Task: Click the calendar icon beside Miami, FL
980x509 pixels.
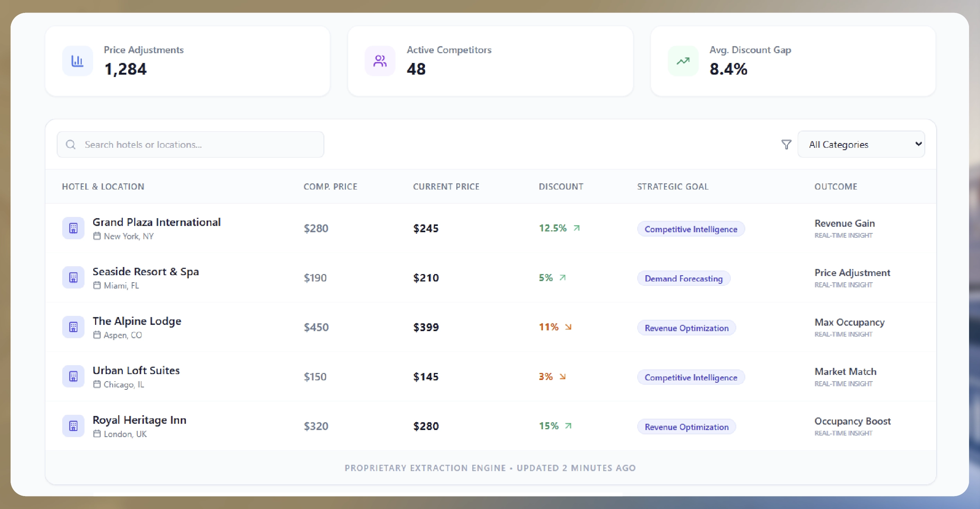Action: click(x=97, y=286)
